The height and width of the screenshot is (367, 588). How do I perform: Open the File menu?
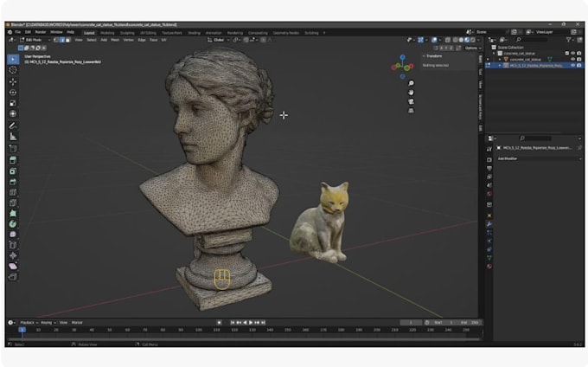[x=18, y=32]
